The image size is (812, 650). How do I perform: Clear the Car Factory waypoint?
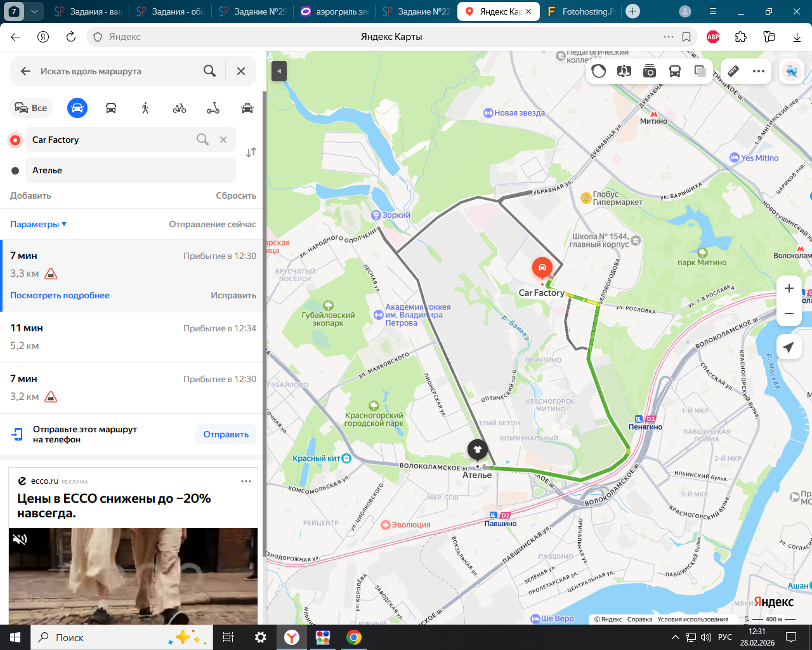223,140
